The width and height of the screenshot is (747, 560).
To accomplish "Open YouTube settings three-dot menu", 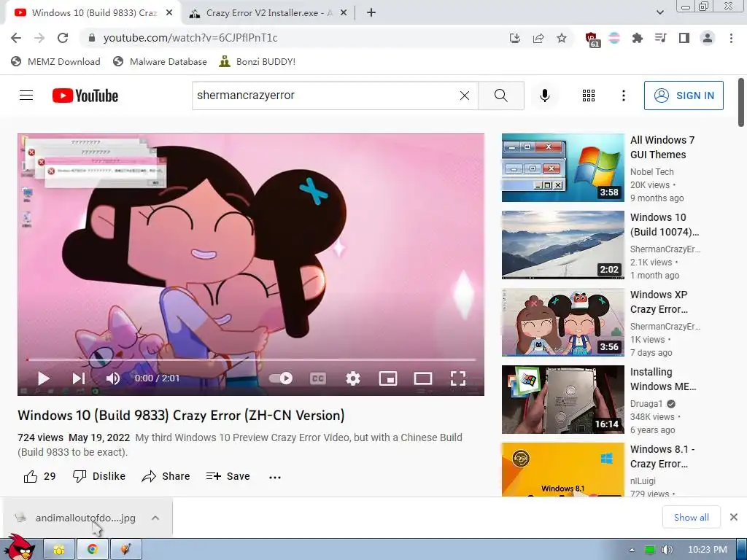I will (x=623, y=96).
